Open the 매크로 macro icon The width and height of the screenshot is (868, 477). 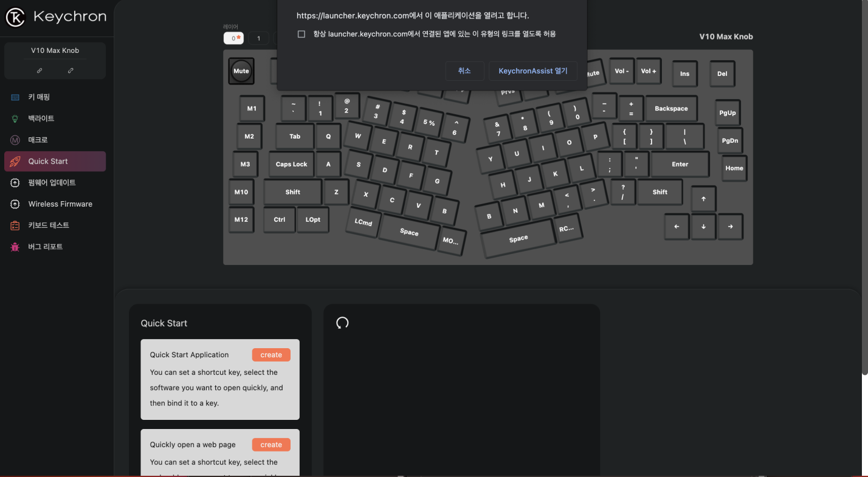(15, 140)
